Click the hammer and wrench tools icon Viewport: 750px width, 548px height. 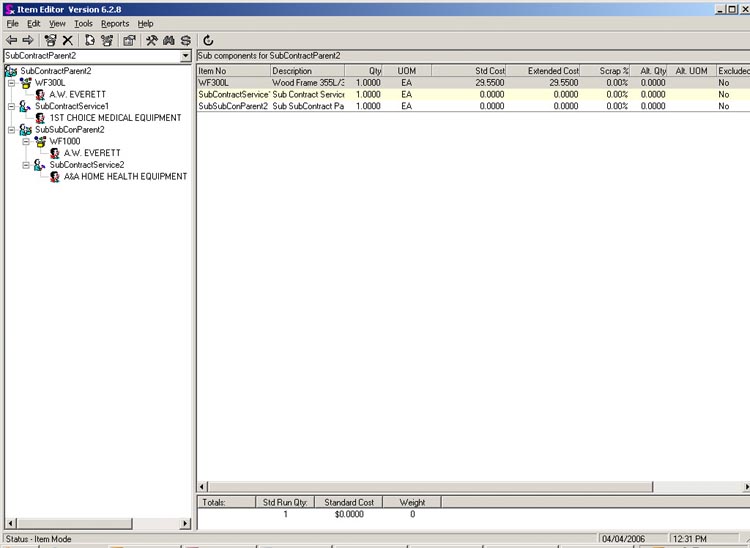[151, 40]
